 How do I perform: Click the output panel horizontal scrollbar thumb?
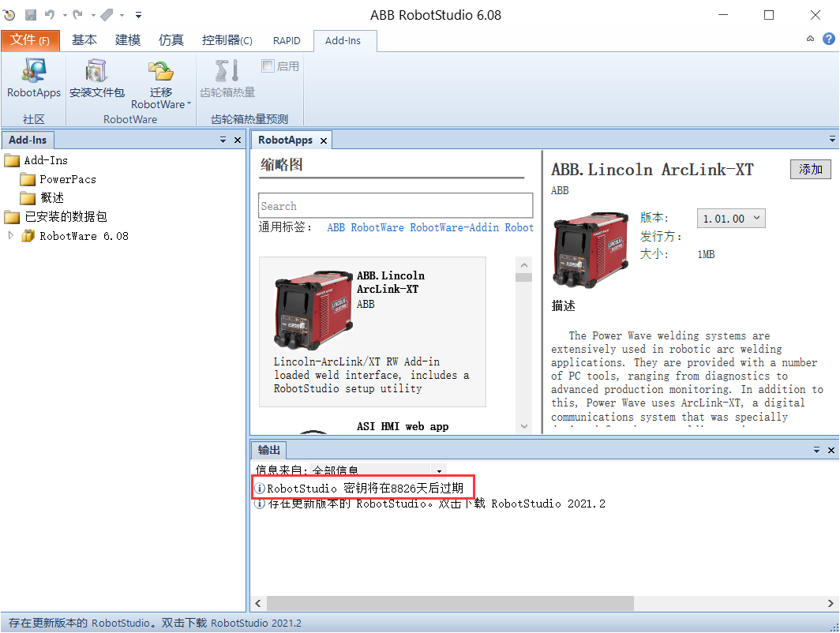point(450,604)
